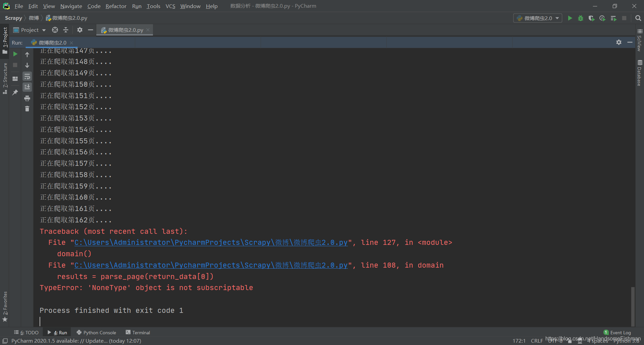Screen dimensions: 644x345
Task: Close the 微博爬虫2.0 Run tab
Action: [71, 43]
